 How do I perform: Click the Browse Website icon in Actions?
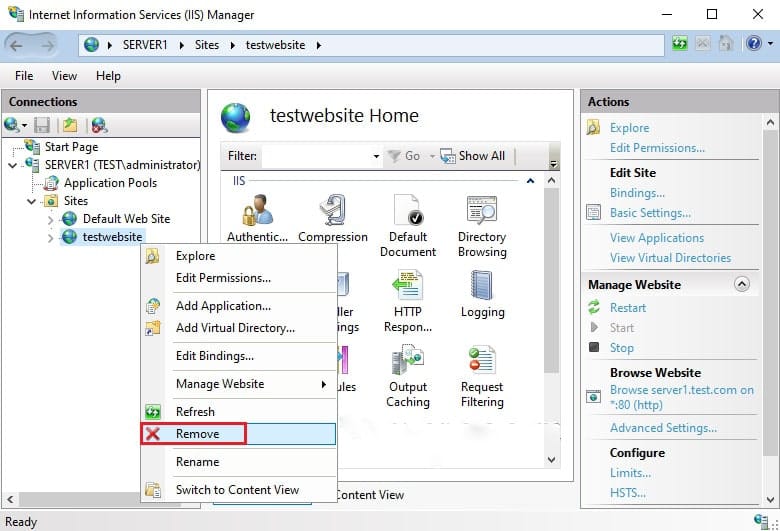click(593, 396)
